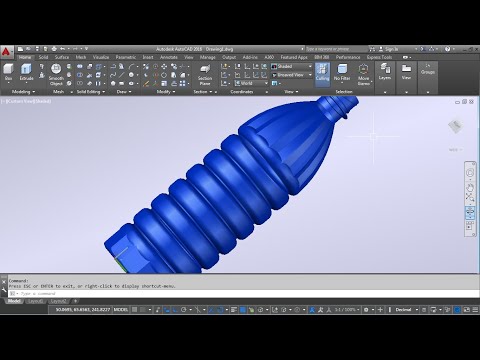480x360 pixels.
Task: Expand the Draw panel
Action: pyautogui.click(x=124, y=91)
